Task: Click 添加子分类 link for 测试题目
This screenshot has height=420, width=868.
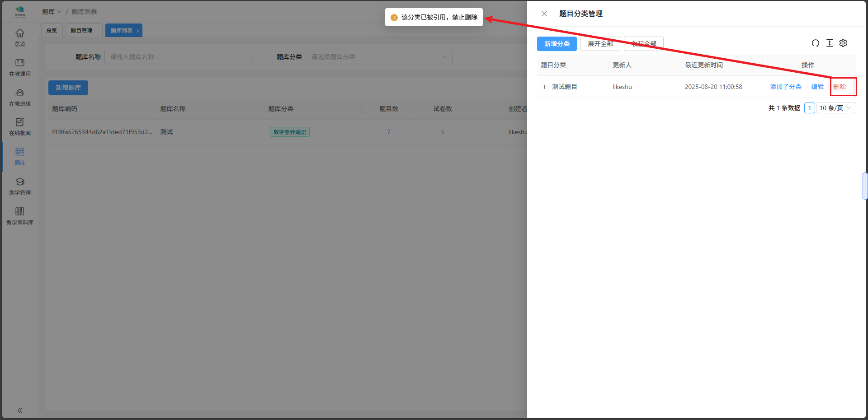Action: click(786, 87)
